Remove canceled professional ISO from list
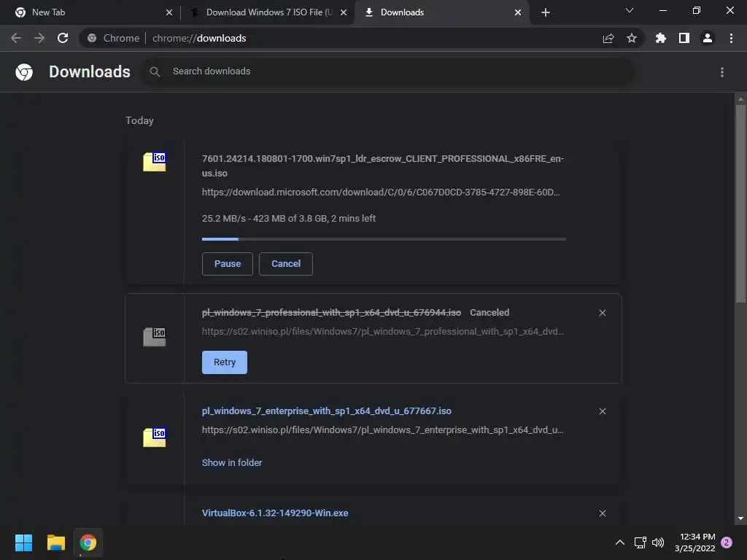 603,313
